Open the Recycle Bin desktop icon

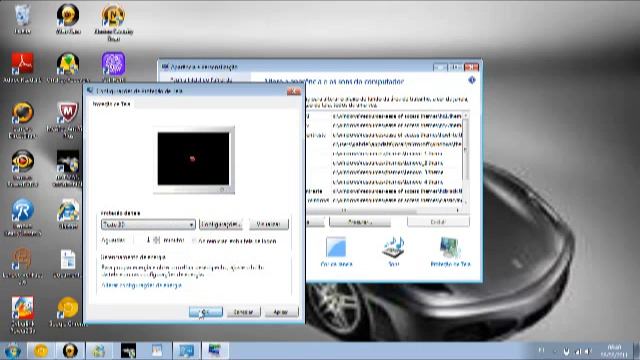22,19
